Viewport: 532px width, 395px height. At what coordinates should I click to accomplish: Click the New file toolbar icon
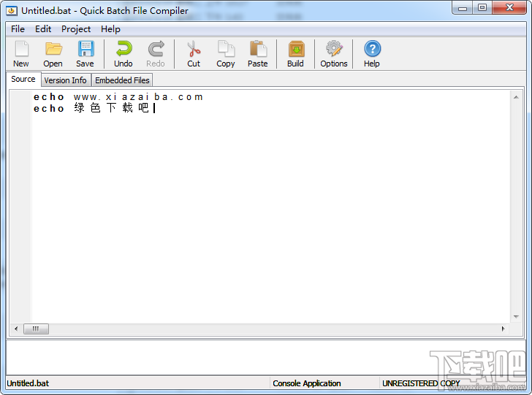click(x=21, y=53)
